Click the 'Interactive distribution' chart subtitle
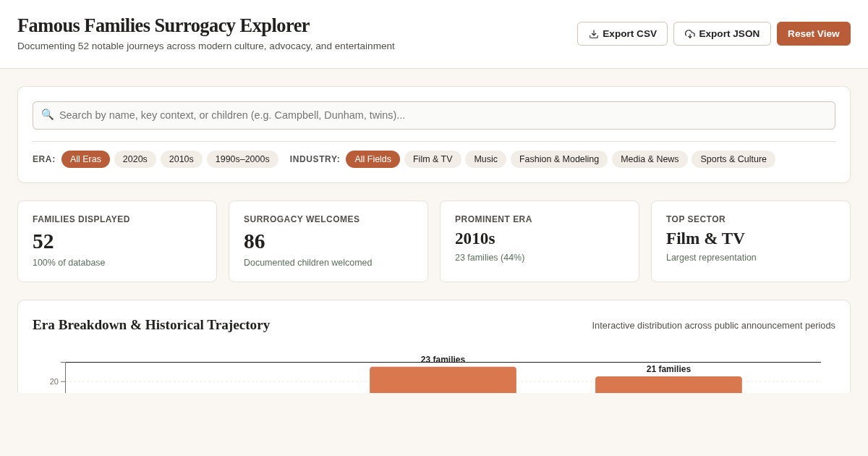 pos(713,326)
